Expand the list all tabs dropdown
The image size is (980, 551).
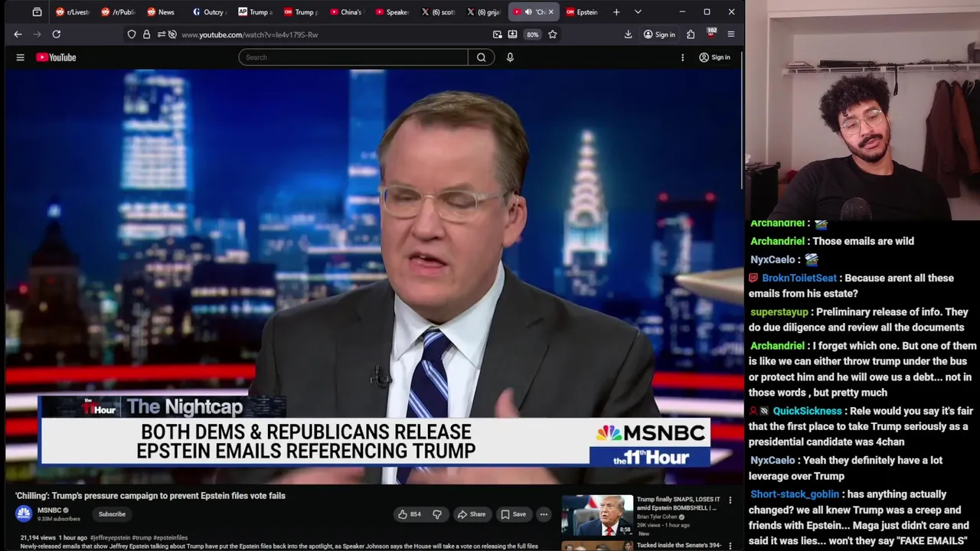pos(638,12)
